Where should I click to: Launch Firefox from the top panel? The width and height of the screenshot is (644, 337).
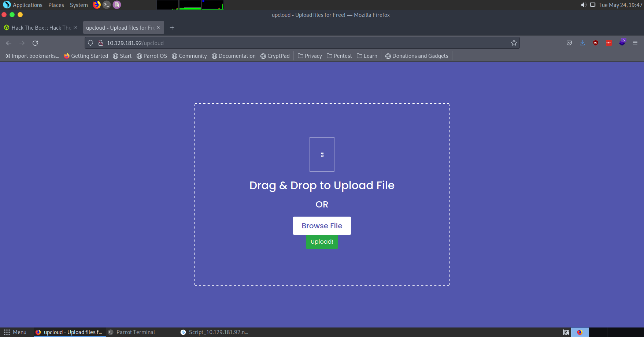(x=97, y=5)
